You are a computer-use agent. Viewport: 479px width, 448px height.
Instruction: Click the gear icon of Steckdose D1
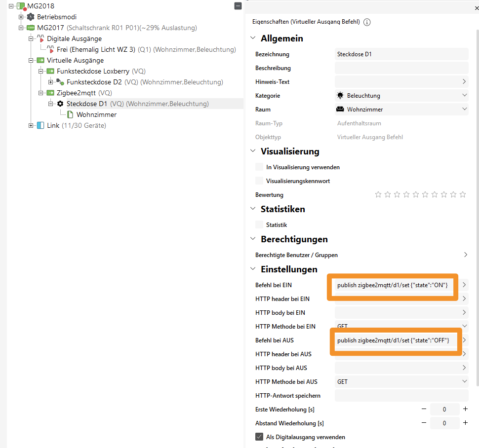point(60,104)
